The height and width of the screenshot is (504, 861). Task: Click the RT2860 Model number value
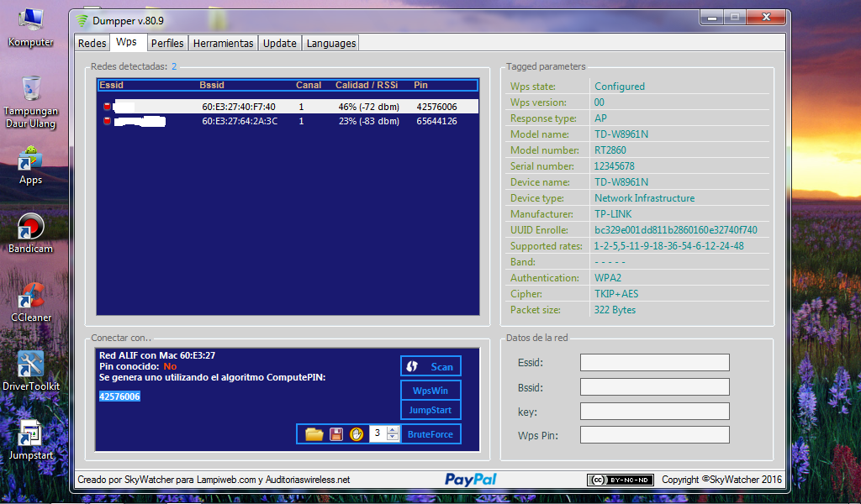coord(610,150)
